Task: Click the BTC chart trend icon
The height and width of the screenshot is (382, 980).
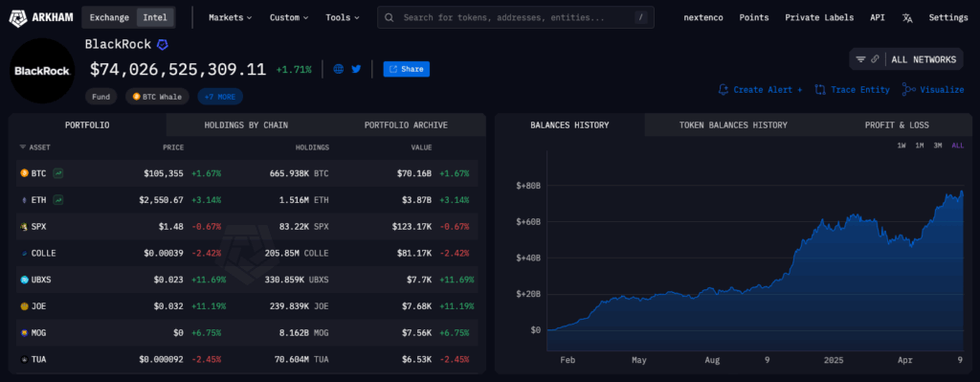Action: tap(58, 173)
